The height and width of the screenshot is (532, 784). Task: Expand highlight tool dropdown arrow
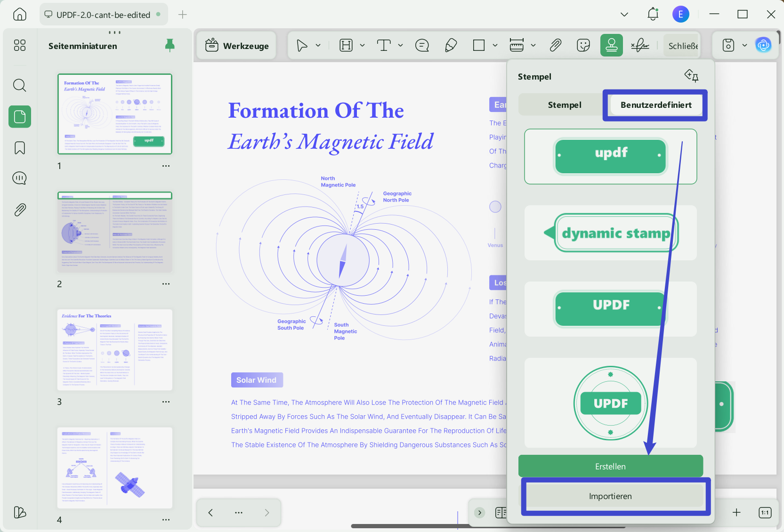point(362,45)
